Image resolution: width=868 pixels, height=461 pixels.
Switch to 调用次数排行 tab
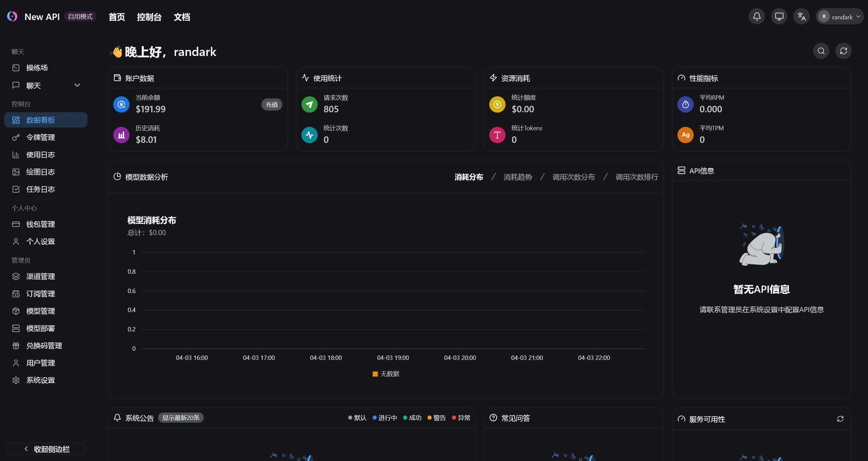tap(636, 177)
